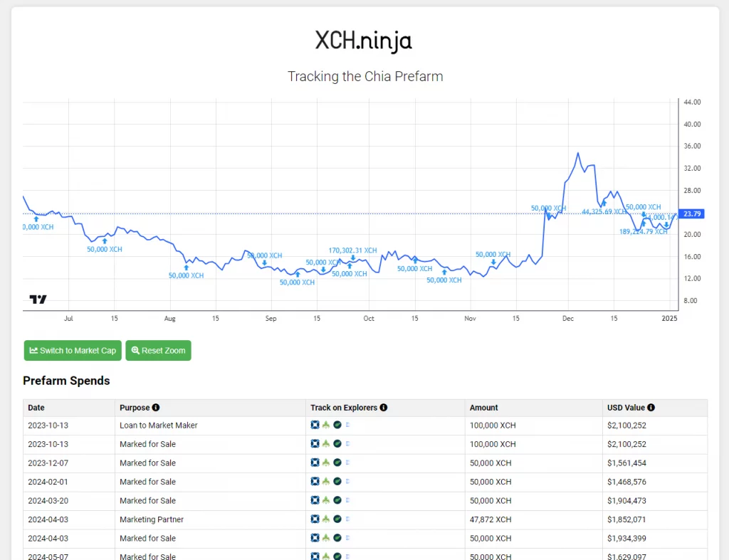Viewport: 729px width, 560px height.
Task: Open faint blue explorer icon for Marketing Partner row
Action: (x=347, y=519)
